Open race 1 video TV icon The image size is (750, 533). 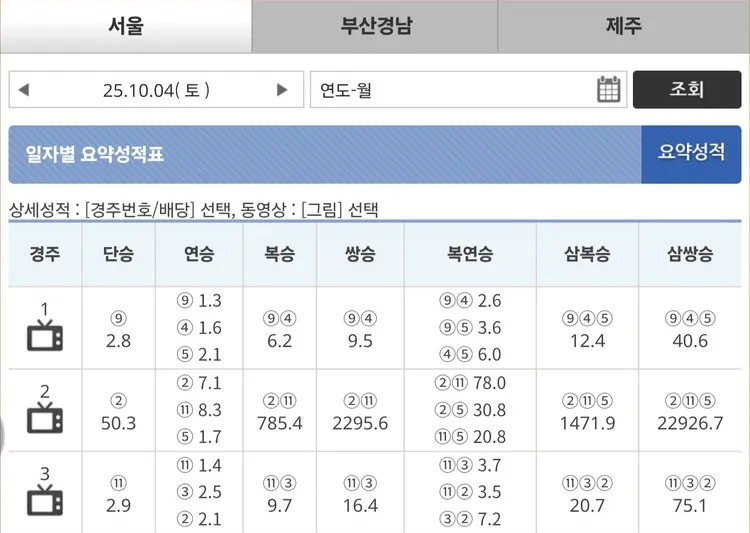[44, 335]
